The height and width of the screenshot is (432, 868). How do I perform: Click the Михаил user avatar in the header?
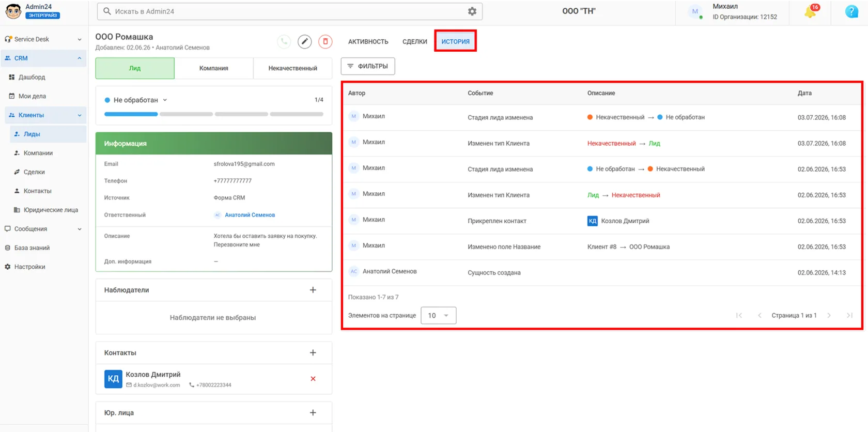[x=695, y=11]
